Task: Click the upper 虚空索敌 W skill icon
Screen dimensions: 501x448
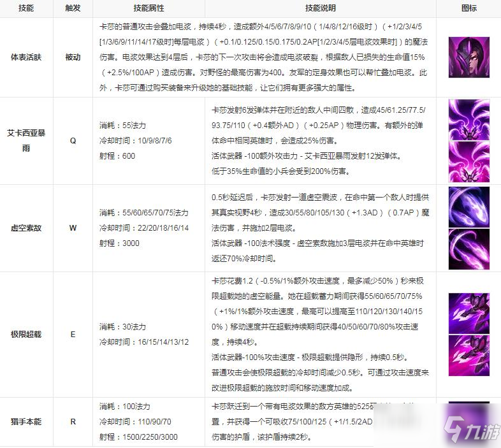Action: coord(468,207)
